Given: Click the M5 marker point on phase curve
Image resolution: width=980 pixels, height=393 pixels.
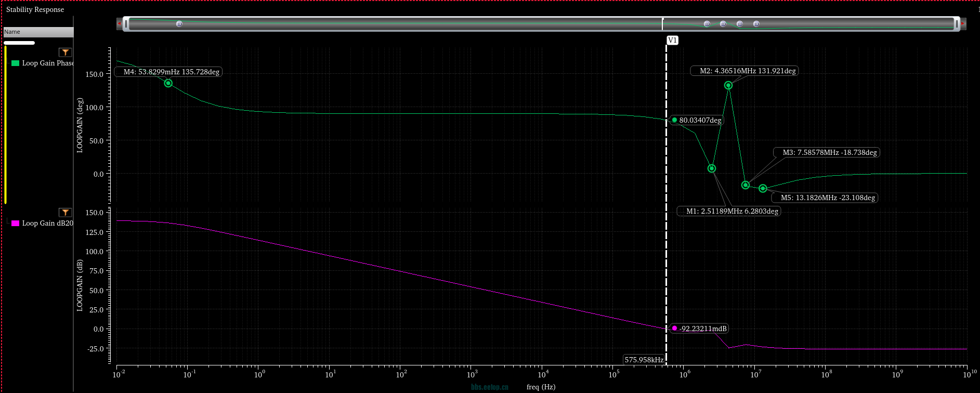Looking at the screenshot, I should [763, 189].
